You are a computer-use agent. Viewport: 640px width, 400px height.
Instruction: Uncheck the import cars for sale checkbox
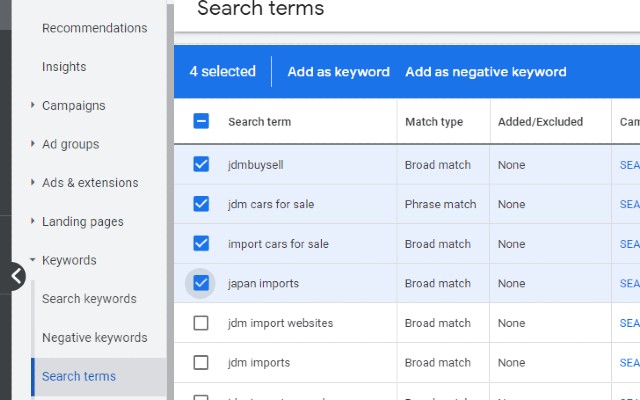(x=201, y=243)
